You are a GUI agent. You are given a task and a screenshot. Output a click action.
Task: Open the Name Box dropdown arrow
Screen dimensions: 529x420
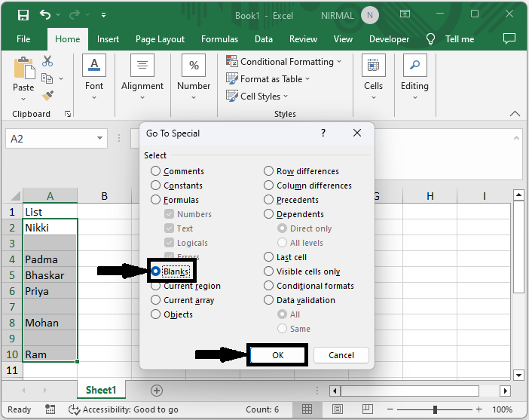[100, 138]
